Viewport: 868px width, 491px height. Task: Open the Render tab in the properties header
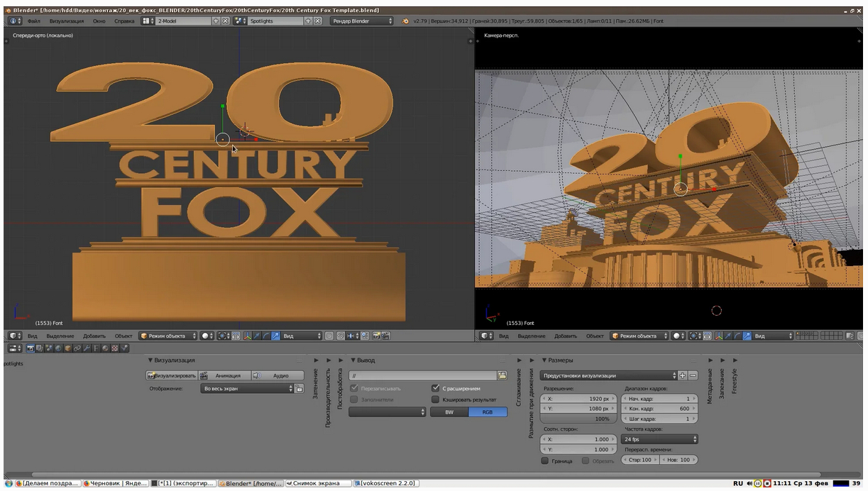[31, 348]
